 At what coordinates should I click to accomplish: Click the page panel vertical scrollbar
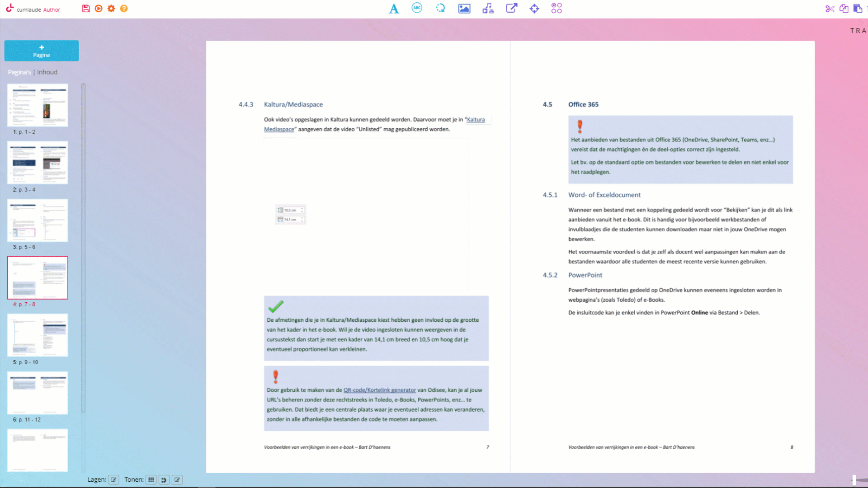tap(83, 248)
